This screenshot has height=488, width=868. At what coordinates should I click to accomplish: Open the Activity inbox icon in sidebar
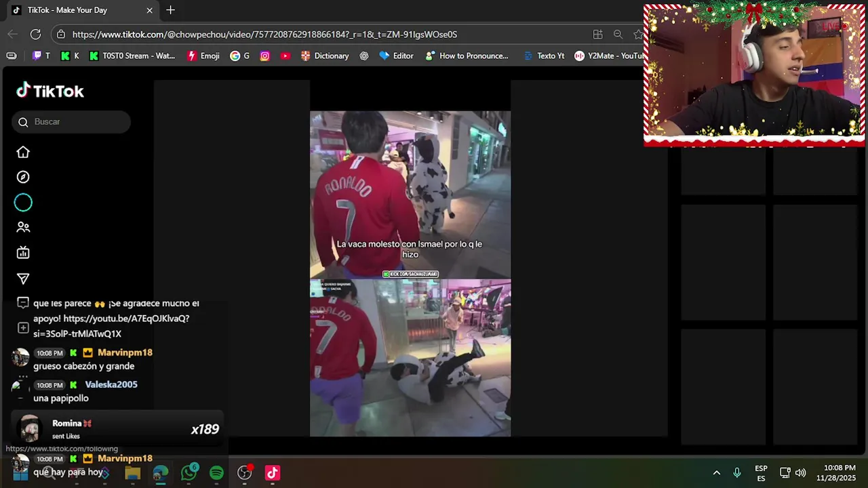tap(23, 303)
